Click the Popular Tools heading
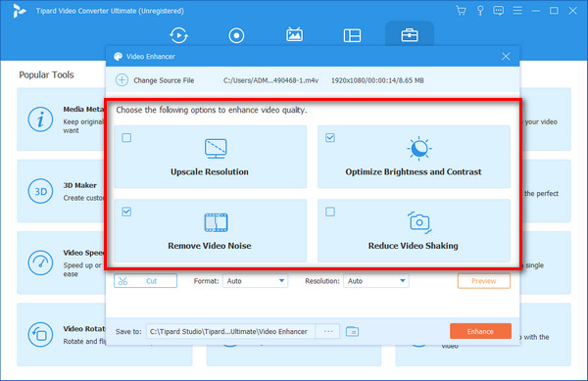The width and height of the screenshot is (588, 381). (x=46, y=74)
